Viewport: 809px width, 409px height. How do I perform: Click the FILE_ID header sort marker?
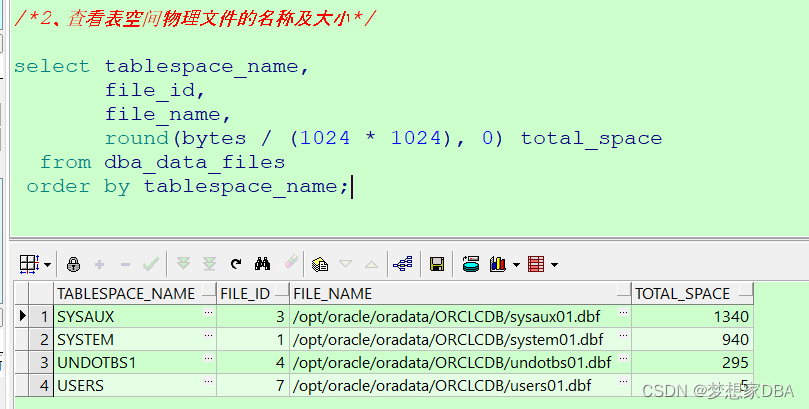click(282, 291)
